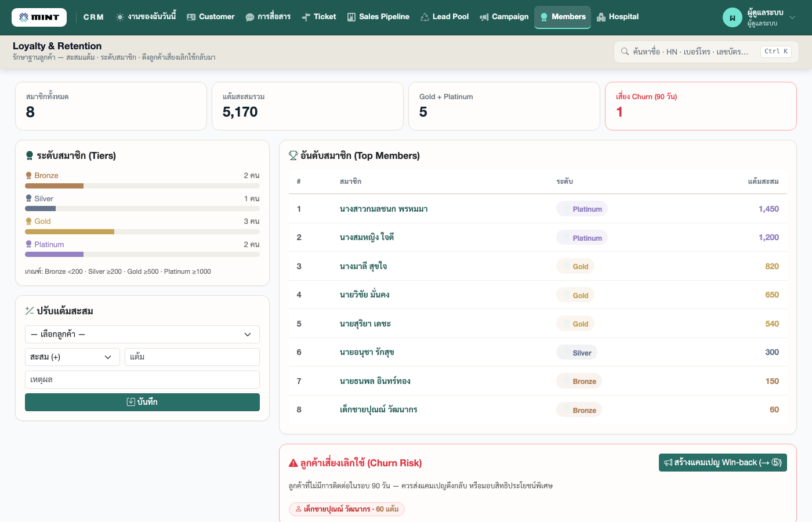Click the เหตุผล reason input field
The image size is (812, 522).
[142, 380]
